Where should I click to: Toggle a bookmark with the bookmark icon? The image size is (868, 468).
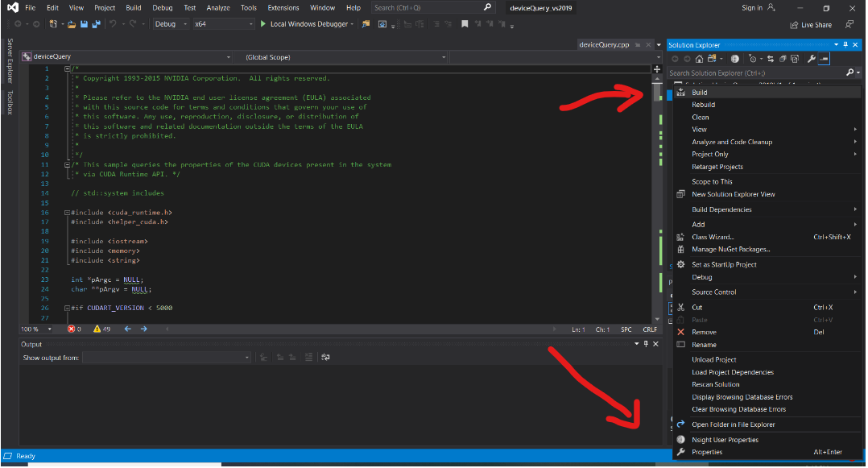pyautogui.click(x=465, y=24)
